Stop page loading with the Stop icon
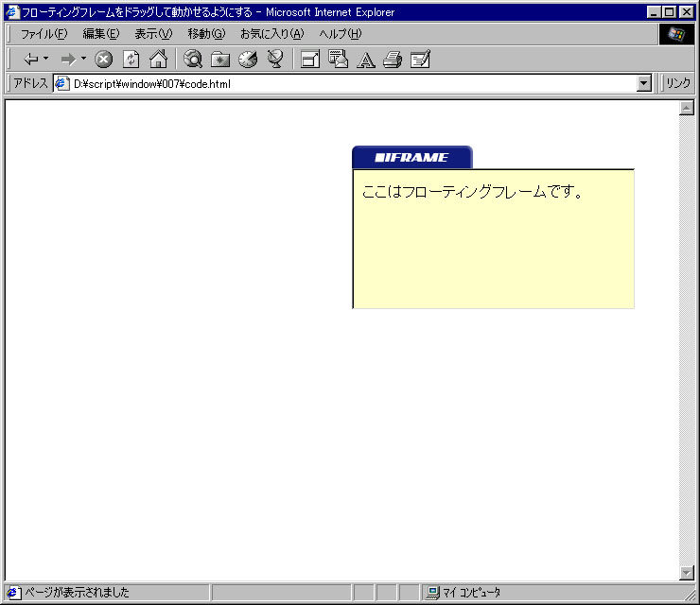This screenshot has width=700, height=605. coord(103,59)
